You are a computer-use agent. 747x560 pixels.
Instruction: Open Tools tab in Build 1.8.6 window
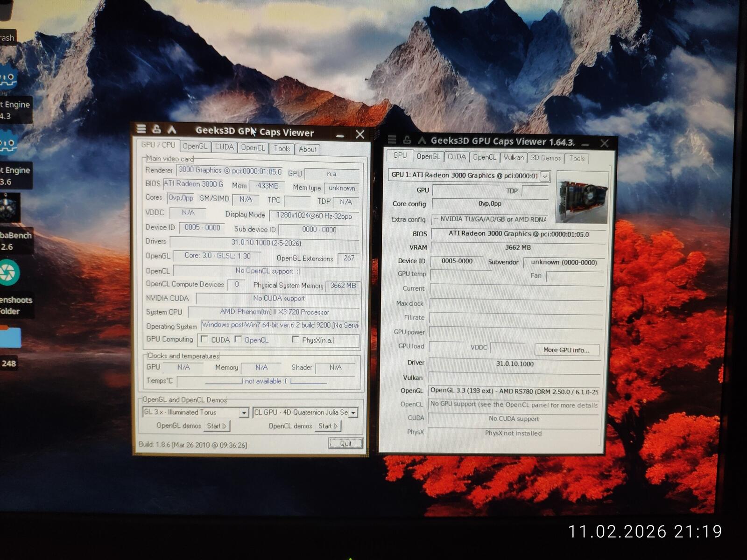pos(282,148)
